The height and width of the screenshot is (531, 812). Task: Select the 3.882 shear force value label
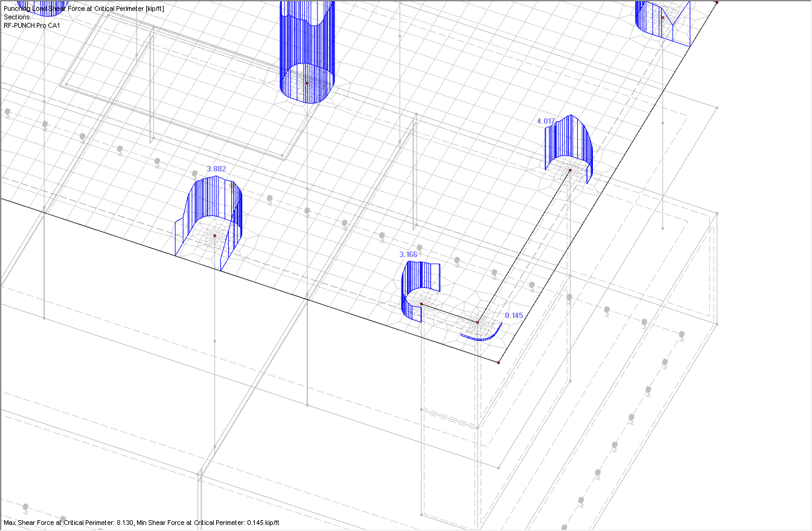click(215, 170)
